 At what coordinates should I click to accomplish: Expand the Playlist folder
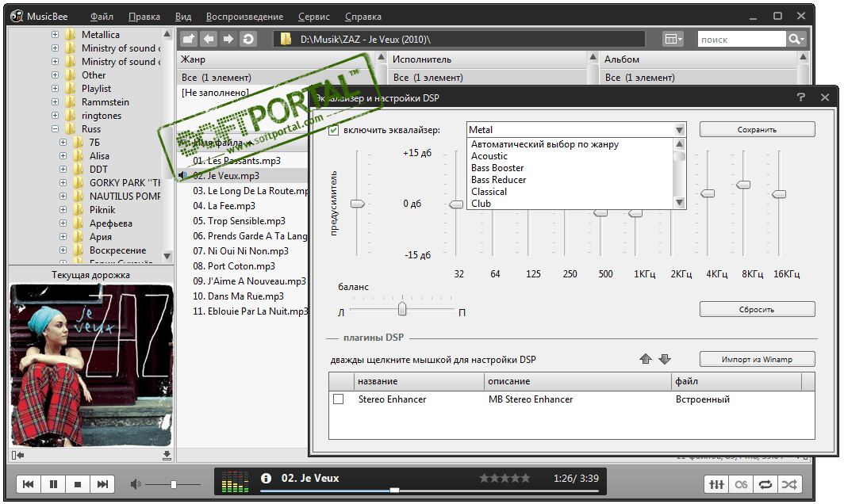pyautogui.click(x=55, y=88)
